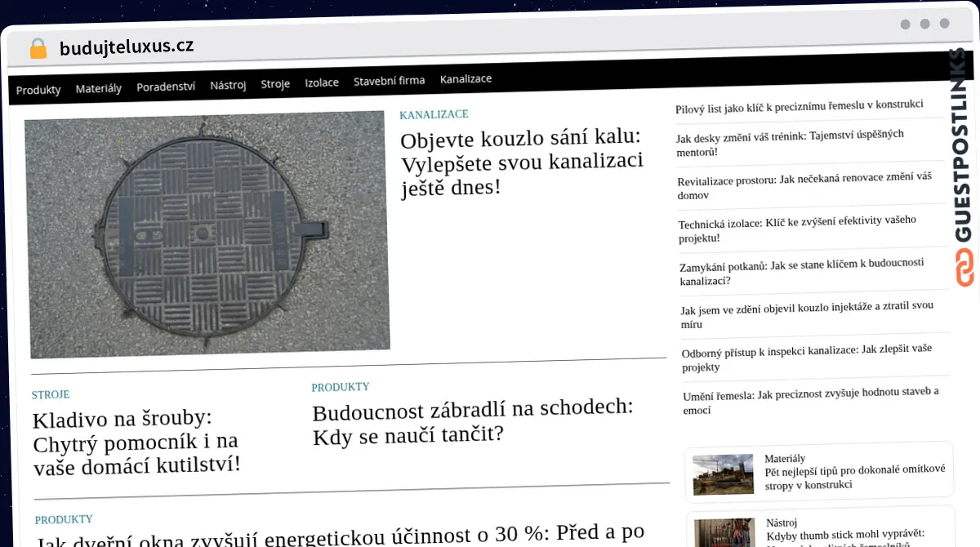Click PRODUKTY label above dveřní okna article

(64, 519)
